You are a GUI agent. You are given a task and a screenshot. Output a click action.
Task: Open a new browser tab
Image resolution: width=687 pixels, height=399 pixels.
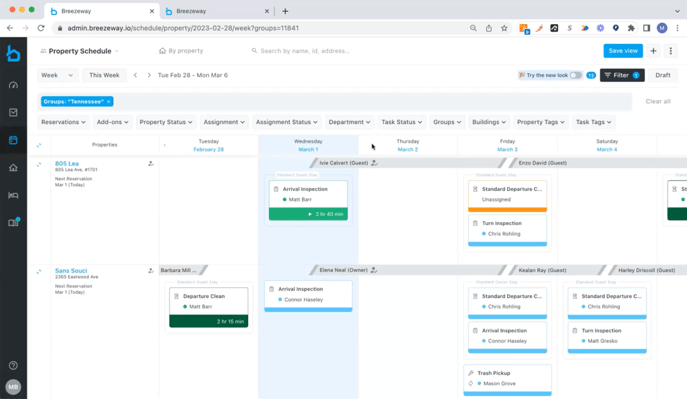click(285, 11)
